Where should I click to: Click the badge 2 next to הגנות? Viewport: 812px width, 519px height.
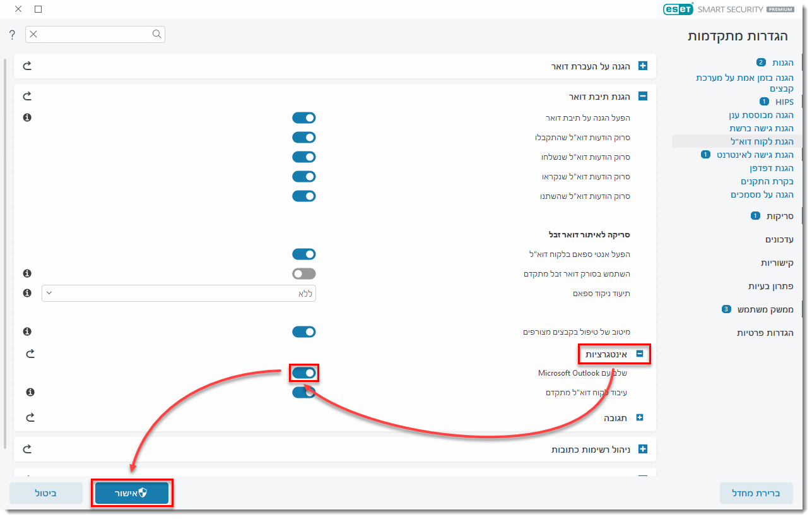click(760, 63)
